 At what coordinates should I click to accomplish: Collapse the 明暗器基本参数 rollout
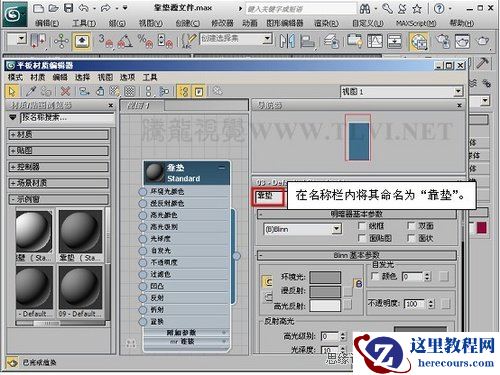(357, 214)
